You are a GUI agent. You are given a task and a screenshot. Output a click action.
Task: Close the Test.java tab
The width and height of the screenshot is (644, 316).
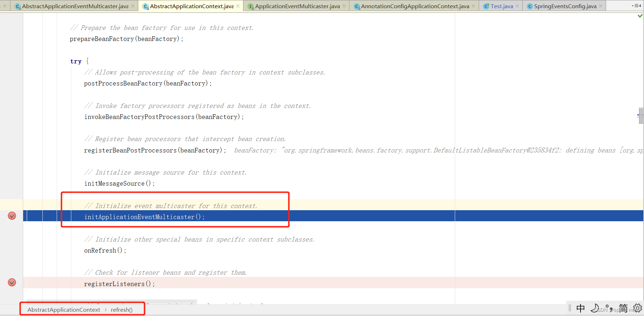[x=517, y=6]
